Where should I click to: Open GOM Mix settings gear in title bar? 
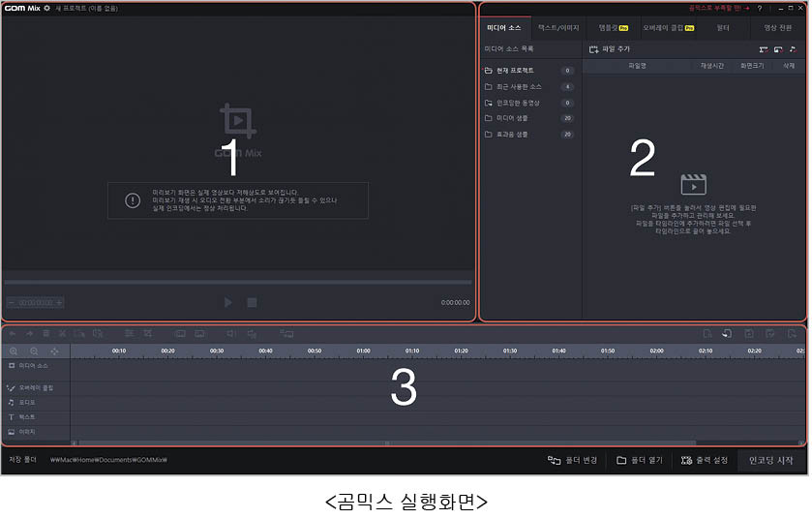47,9
